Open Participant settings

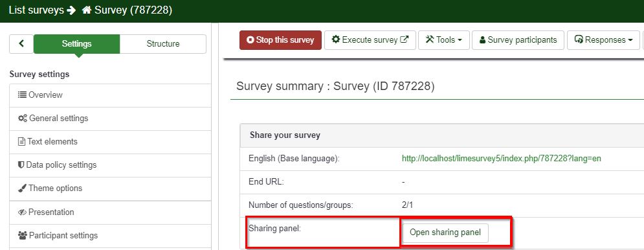pos(110,236)
